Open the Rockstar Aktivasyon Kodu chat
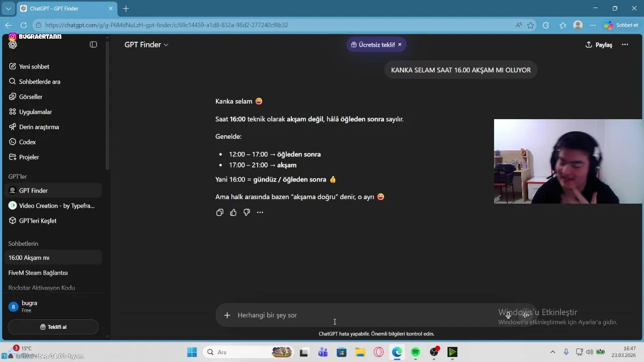 (x=53, y=288)
